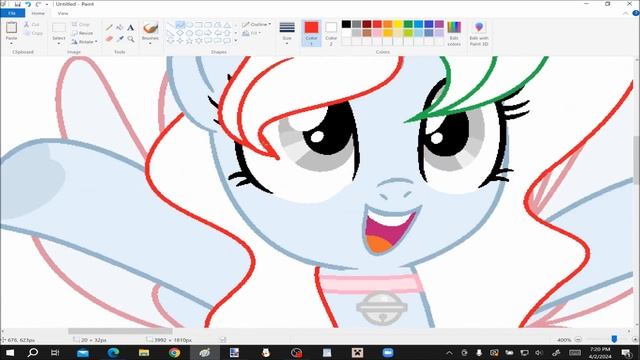Image resolution: width=640 pixels, height=360 pixels.
Task: Pick the green color swatch
Action: [x=408, y=24]
